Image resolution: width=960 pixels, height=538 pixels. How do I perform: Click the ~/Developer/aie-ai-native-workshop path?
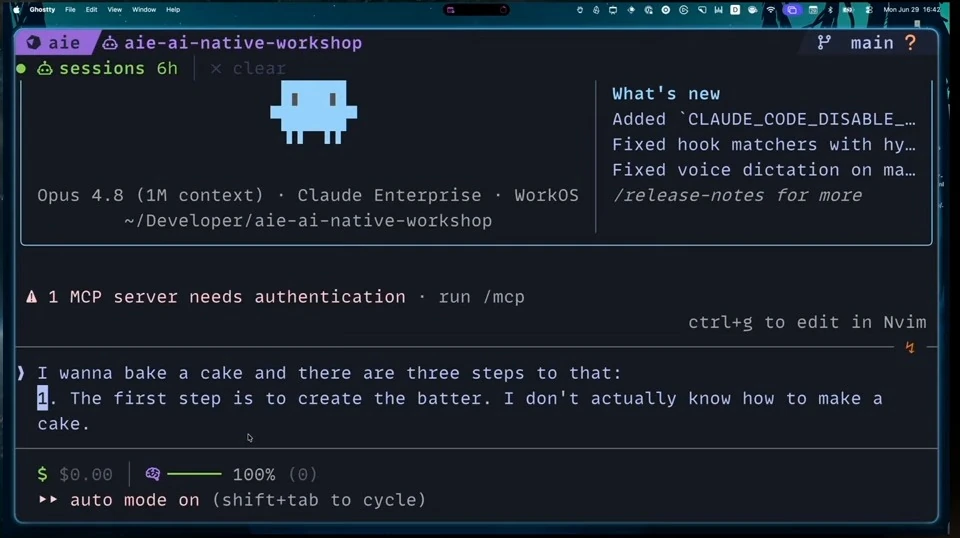click(308, 221)
